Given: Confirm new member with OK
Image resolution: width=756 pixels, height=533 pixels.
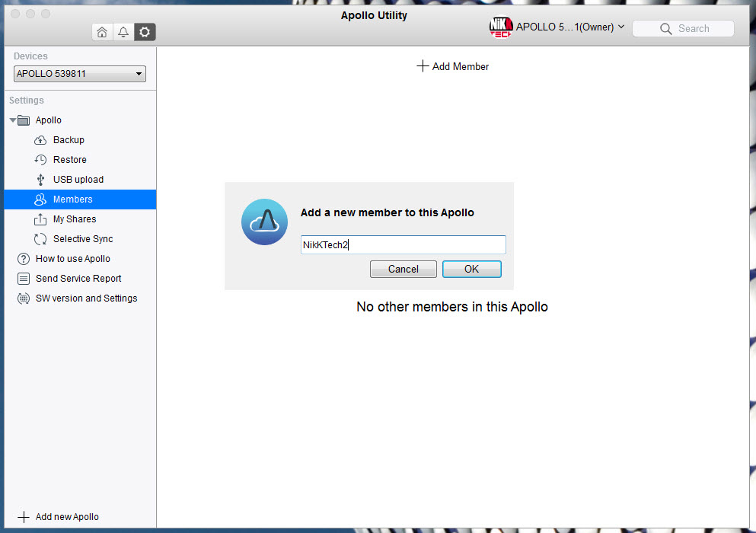Looking at the screenshot, I should (x=471, y=269).
